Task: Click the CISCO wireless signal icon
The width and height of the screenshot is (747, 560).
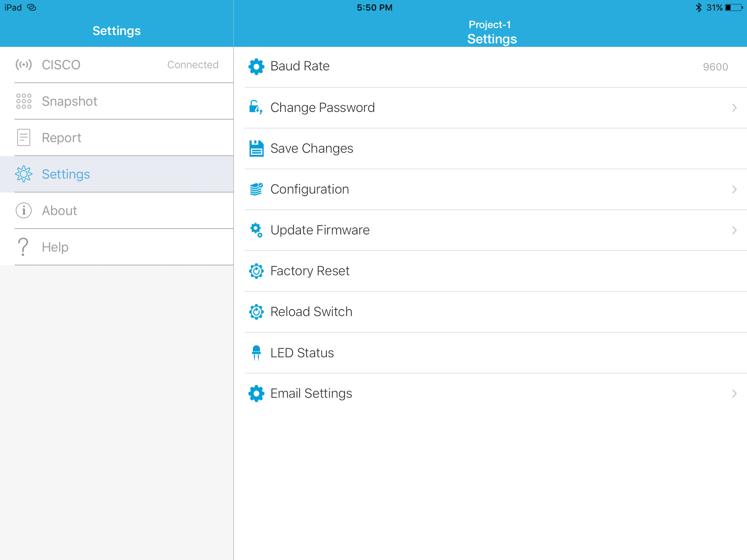Action: (24, 65)
